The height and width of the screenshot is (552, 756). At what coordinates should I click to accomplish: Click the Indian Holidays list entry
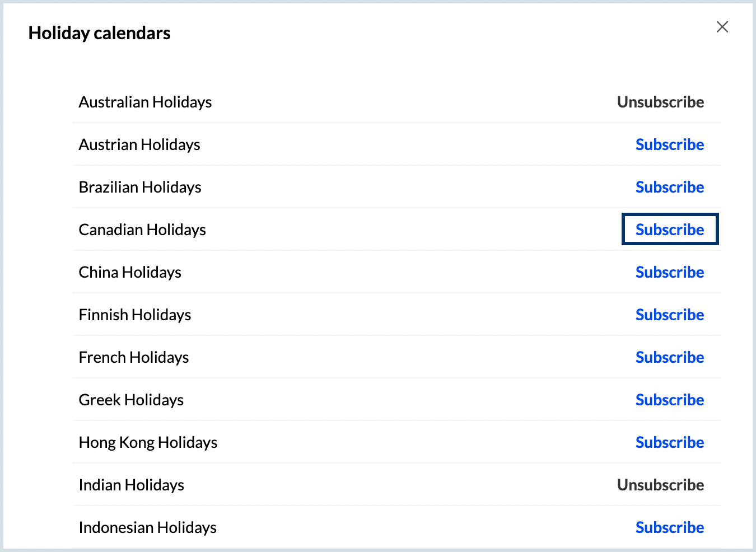pos(131,485)
